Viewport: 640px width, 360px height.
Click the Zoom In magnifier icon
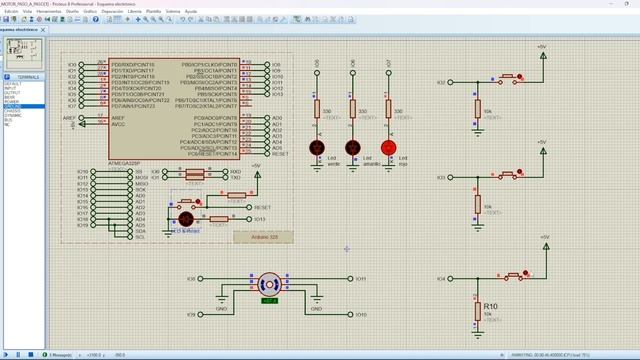click(x=146, y=19)
